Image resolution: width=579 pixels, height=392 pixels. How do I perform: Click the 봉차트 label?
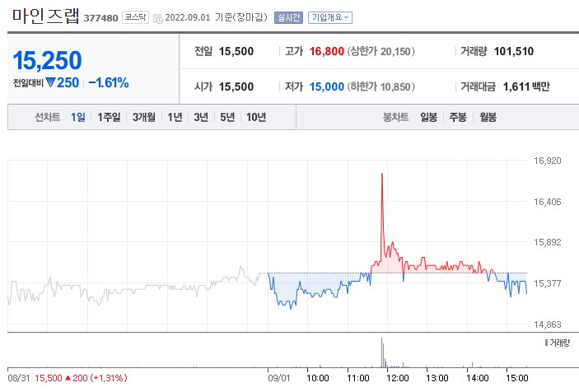click(395, 118)
